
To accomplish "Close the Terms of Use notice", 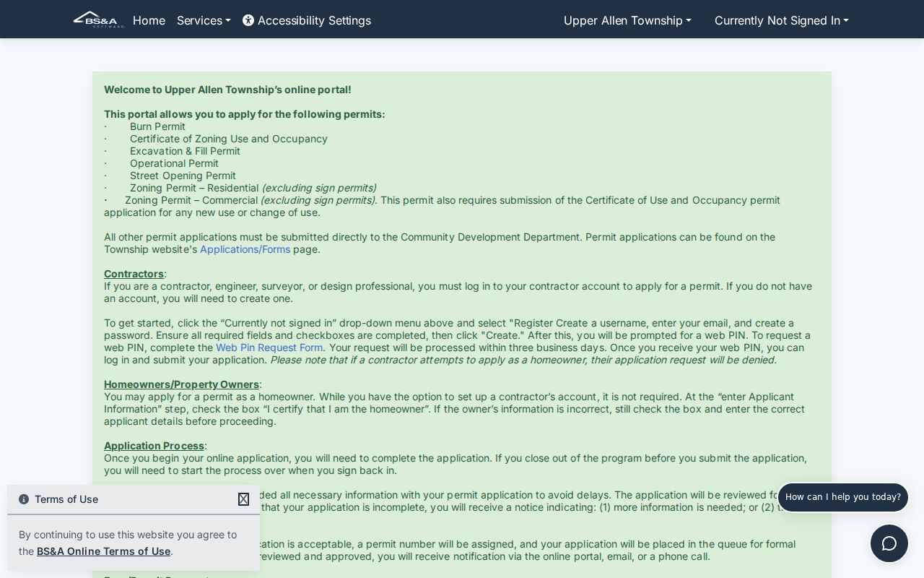I will pyautogui.click(x=243, y=499).
